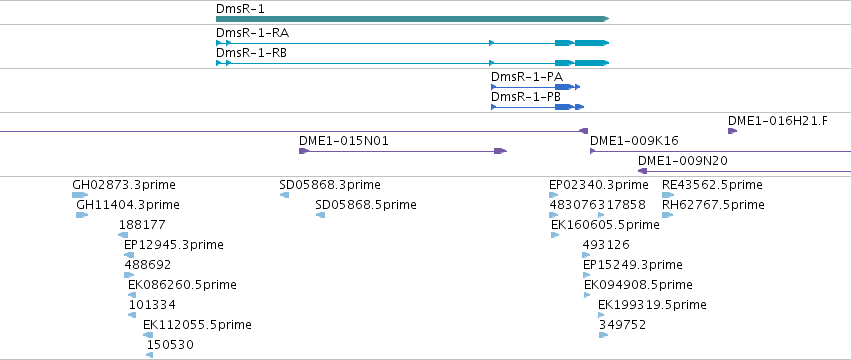Click the GH11404.3prime EST marker
851x360 pixels.
[82, 215]
